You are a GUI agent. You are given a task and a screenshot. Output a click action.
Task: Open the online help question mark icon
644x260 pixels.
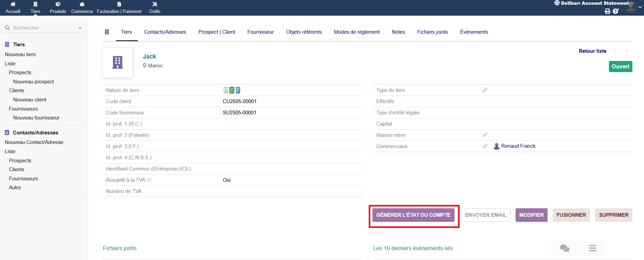[x=615, y=11]
